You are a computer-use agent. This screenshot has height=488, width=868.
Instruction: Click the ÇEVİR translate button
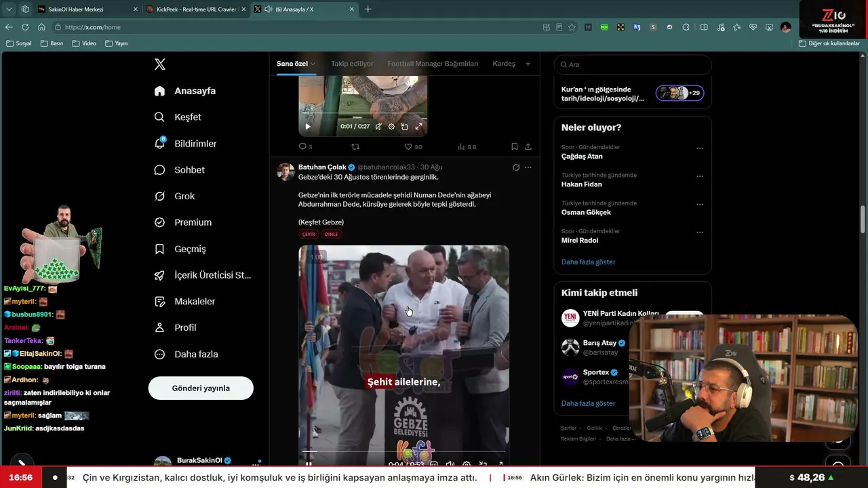coord(309,235)
